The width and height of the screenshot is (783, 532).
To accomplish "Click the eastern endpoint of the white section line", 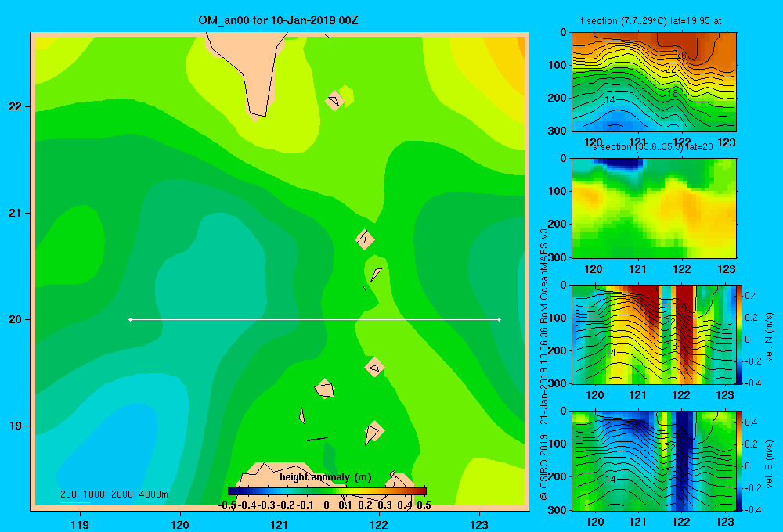I will point(500,319).
